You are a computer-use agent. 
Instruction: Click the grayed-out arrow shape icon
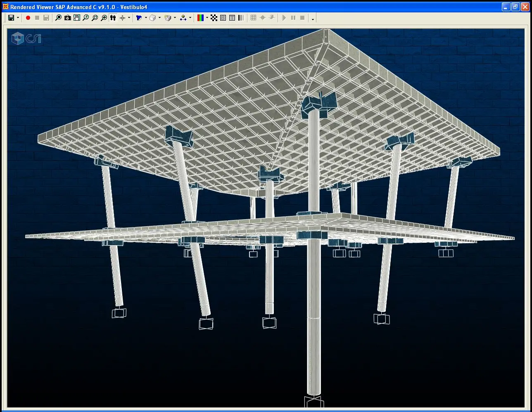[272, 18]
